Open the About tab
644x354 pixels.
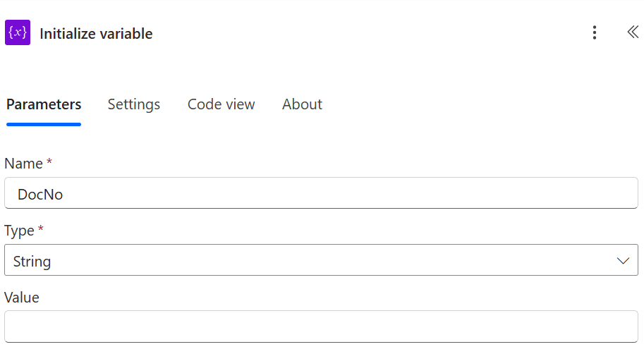[x=302, y=104]
